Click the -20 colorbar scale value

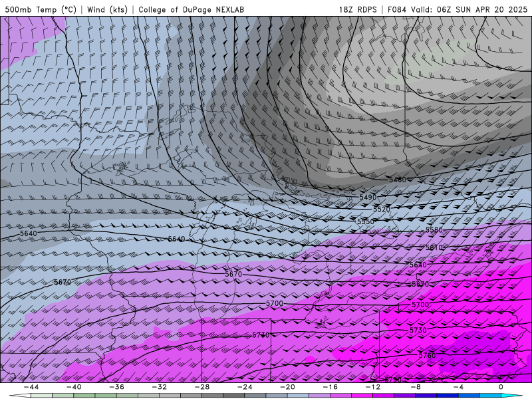coord(287,387)
